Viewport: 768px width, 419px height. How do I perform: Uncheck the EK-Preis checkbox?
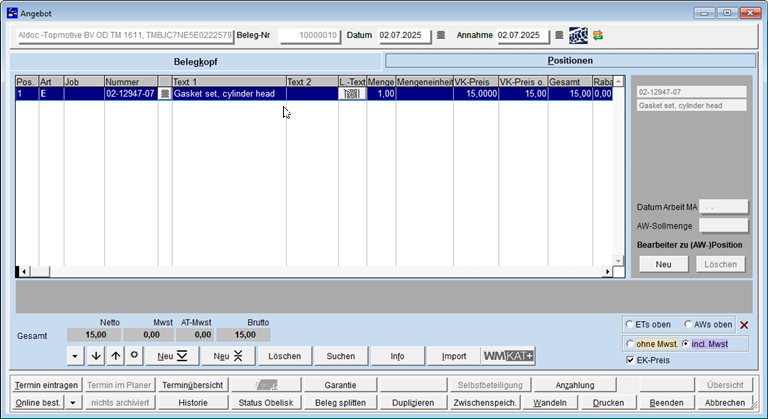[630, 360]
